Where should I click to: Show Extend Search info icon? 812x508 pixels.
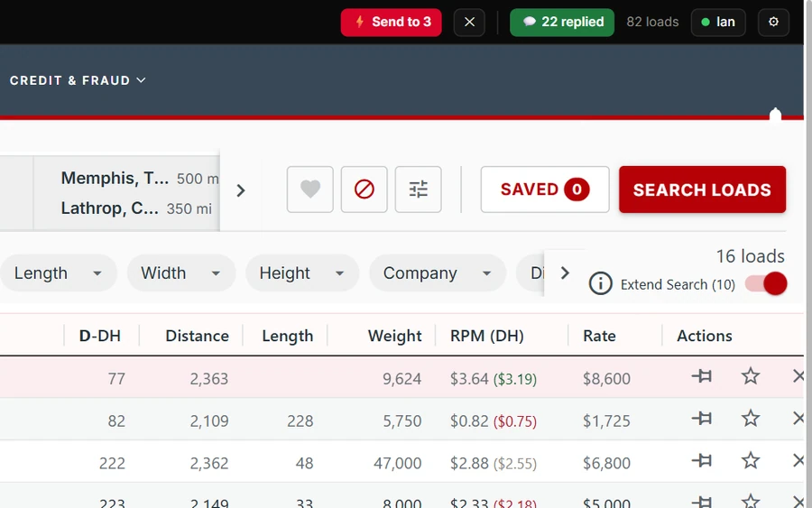(x=600, y=283)
